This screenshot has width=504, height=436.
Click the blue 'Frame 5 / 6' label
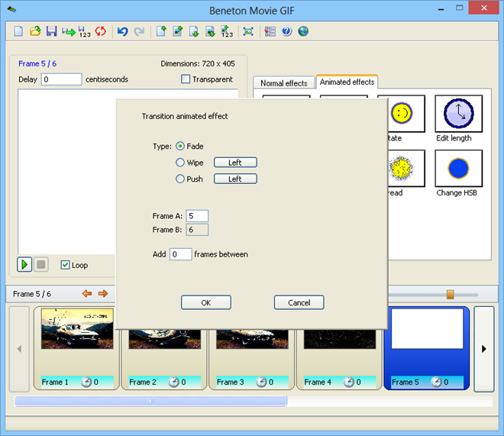point(37,63)
